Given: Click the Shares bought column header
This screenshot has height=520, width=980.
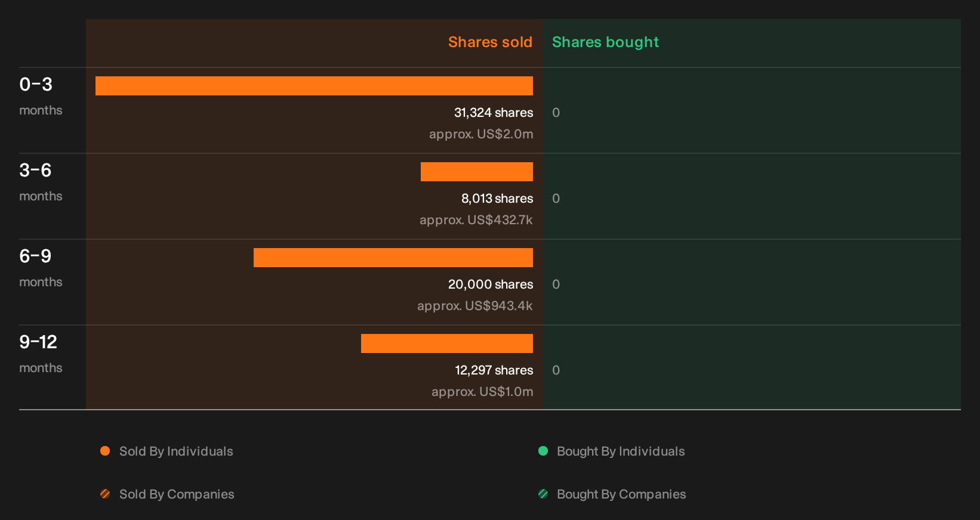Looking at the screenshot, I should tap(605, 42).
